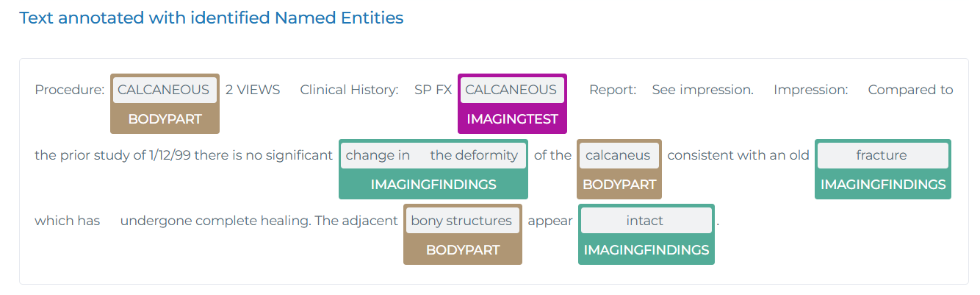Viewport: 980px width, 295px height.
Task: Click the IMAGINGFINDINGS label under 'intact'
Action: coord(646,250)
